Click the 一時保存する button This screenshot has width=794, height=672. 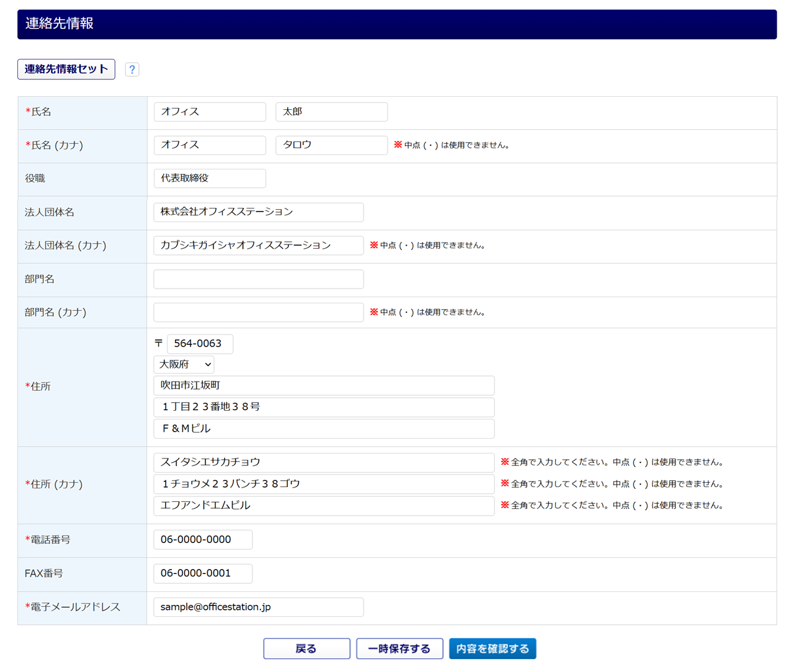pos(399,648)
